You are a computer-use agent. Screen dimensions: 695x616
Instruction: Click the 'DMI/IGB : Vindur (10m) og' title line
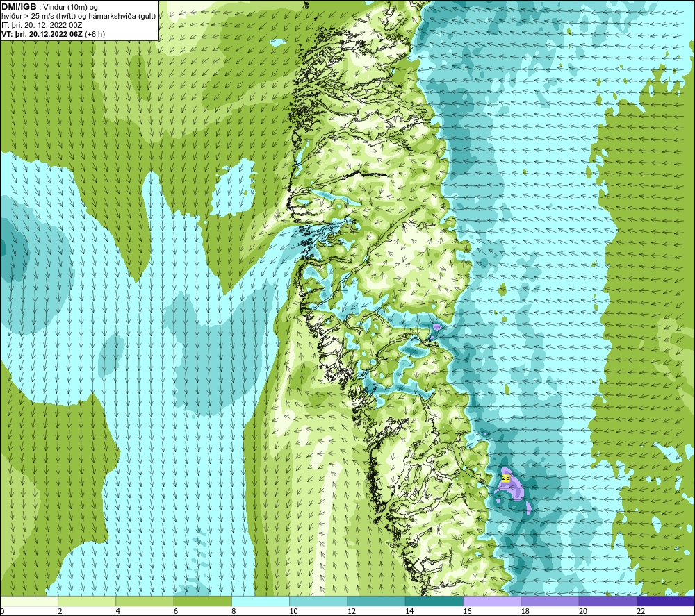50,7
